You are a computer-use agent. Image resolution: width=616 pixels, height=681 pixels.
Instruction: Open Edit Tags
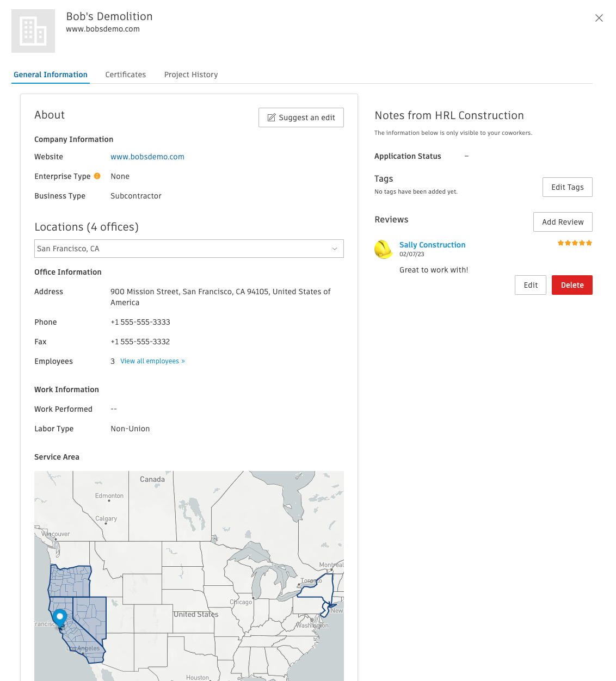pos(567,187)
